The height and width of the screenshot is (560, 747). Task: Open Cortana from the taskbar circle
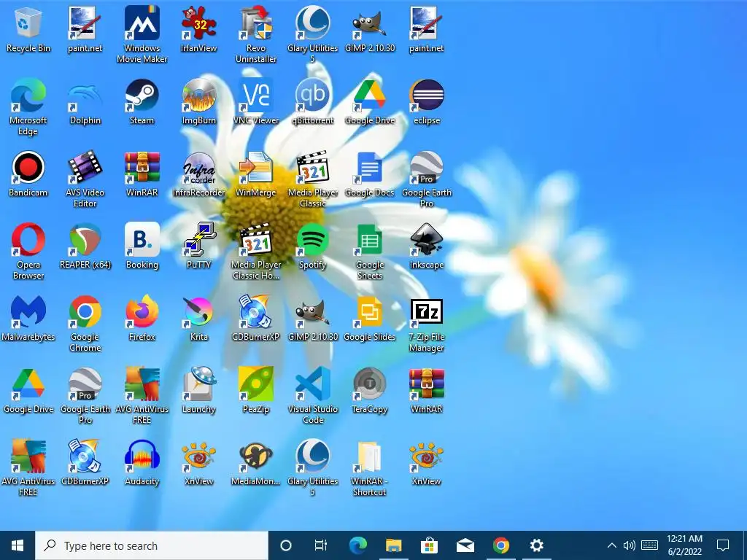point(286,545)
